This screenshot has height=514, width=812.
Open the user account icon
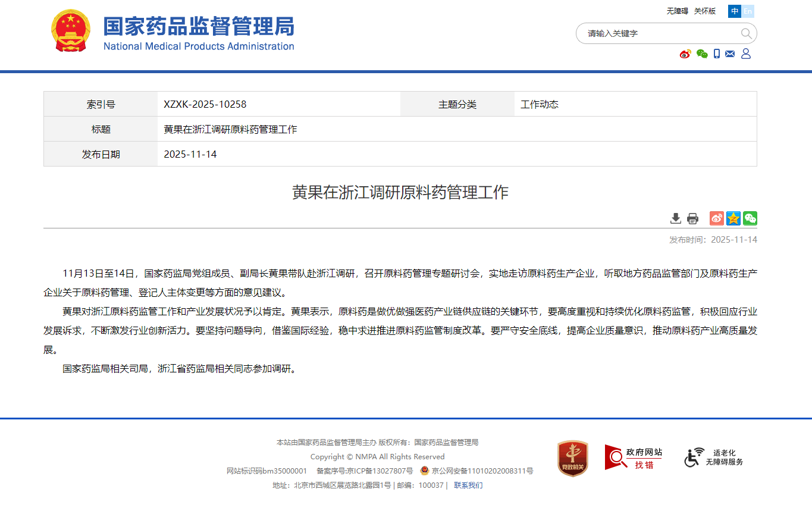tap(746, 54)
